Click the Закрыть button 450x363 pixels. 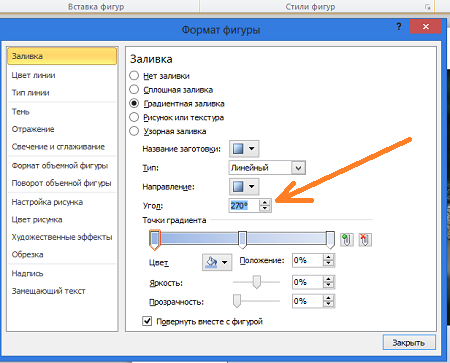[x=409, y=342]
